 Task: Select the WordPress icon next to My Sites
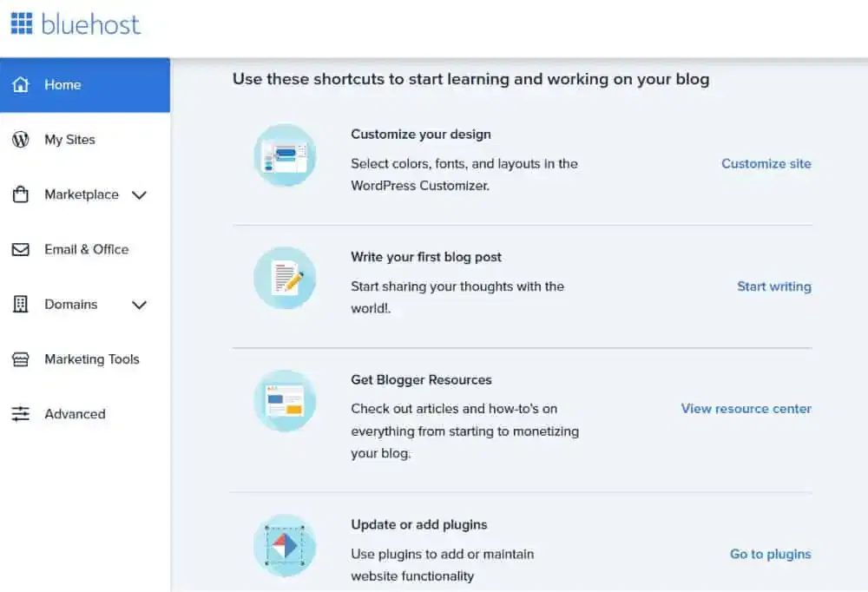click(21, 139)
